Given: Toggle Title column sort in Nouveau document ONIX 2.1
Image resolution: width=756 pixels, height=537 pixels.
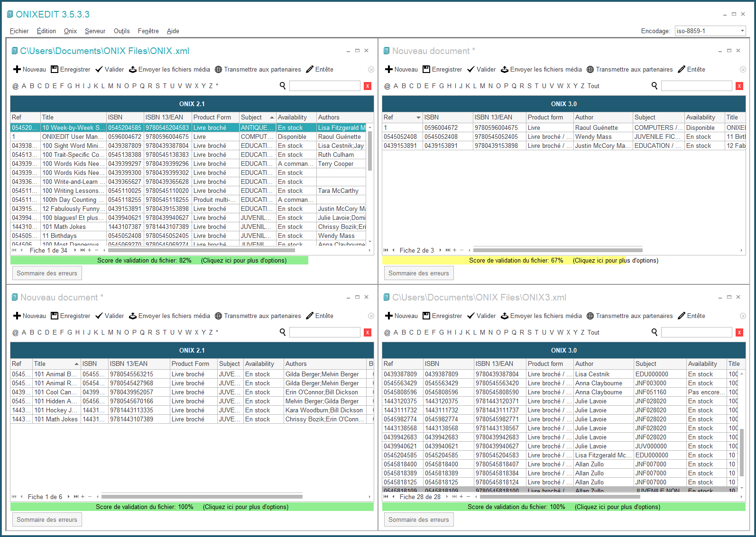Looking at the screenshot, I should coord(56,364).
